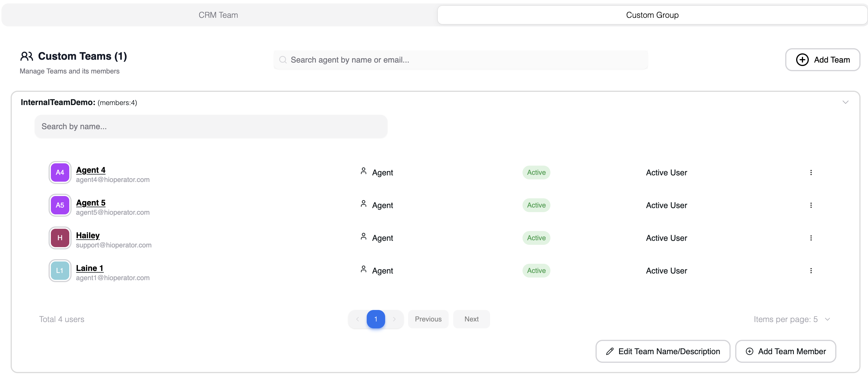Click the Add Team button

[x=823, y=60]
